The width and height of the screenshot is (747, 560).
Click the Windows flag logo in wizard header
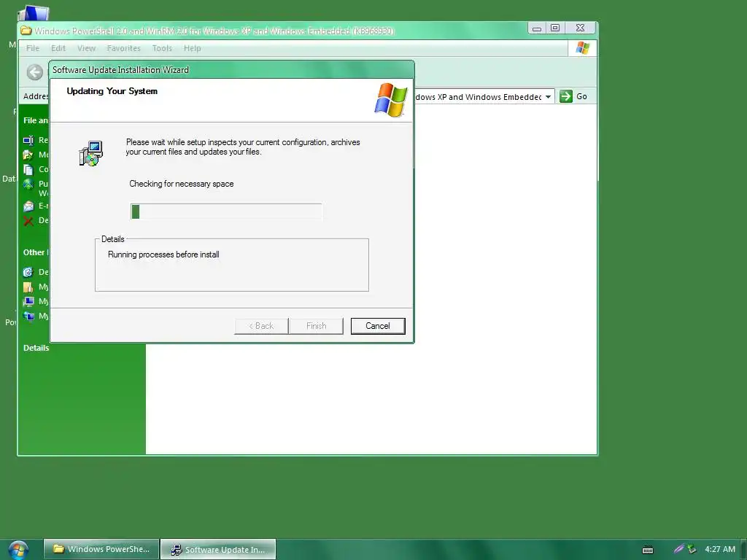coord(391,100)
